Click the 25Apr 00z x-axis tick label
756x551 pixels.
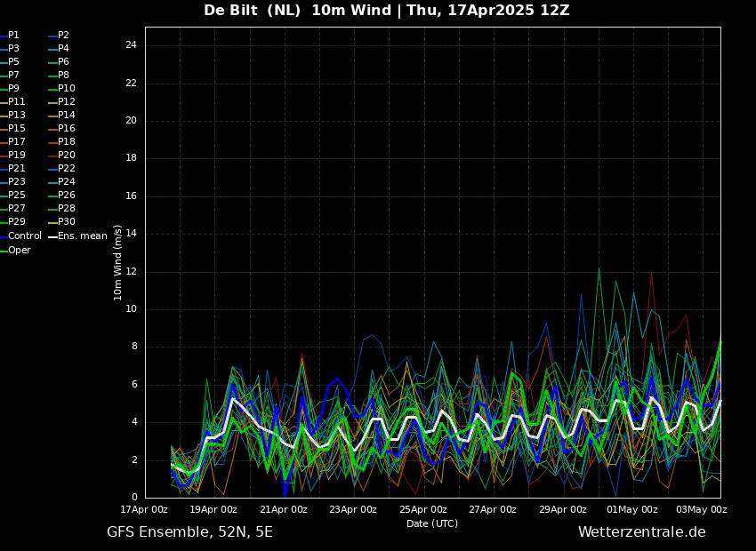(x=422, y=510)
